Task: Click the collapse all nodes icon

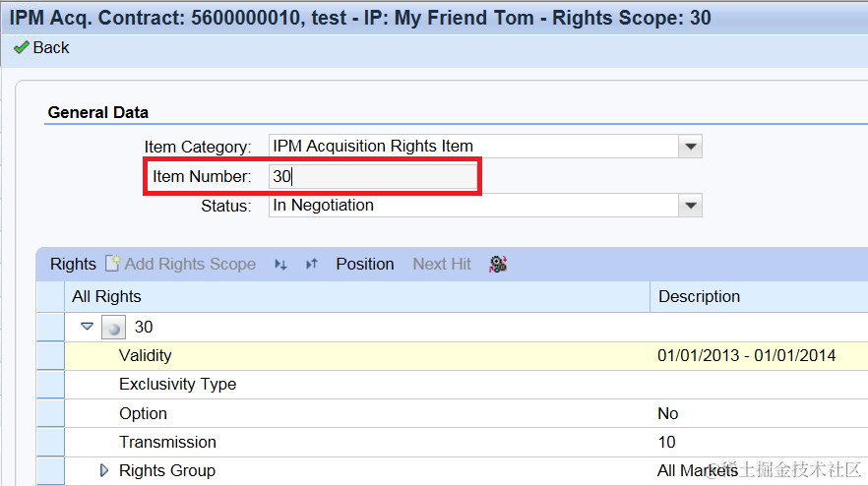Action: pyautogui.click(x=312, y=264)
